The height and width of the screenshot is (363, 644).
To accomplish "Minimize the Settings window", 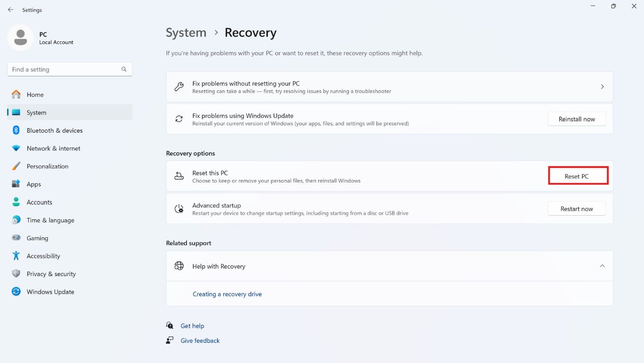I will click(593, 6).
